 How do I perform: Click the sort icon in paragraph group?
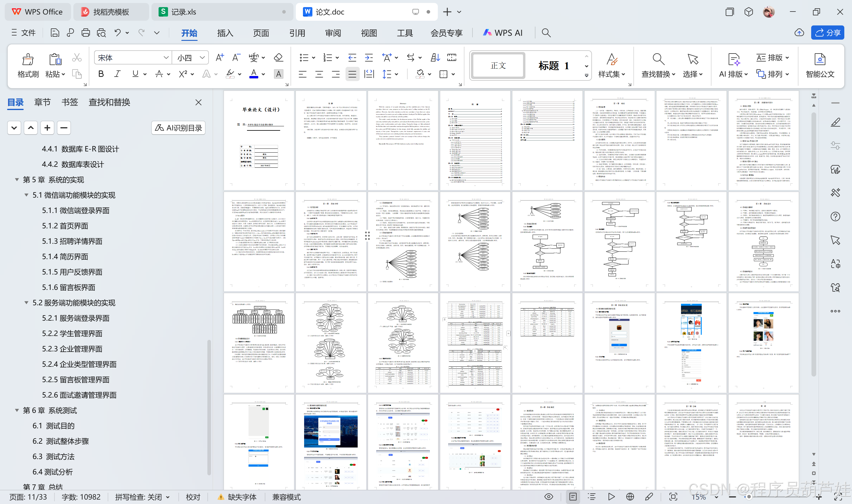click(x=435, y=58)
